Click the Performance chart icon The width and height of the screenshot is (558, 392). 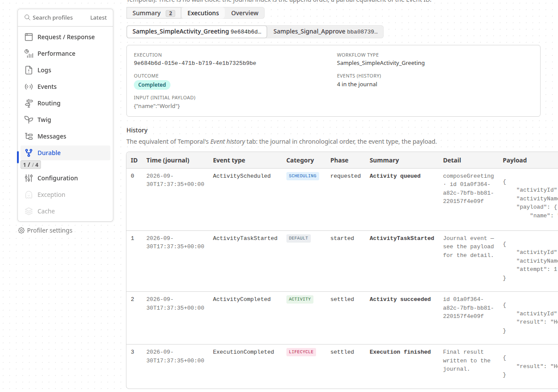click(x=29, y=54)
